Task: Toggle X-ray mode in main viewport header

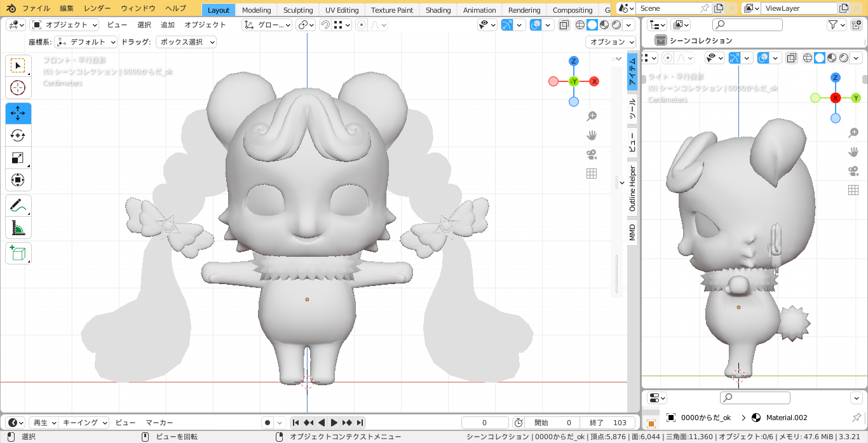Action: 564,25
